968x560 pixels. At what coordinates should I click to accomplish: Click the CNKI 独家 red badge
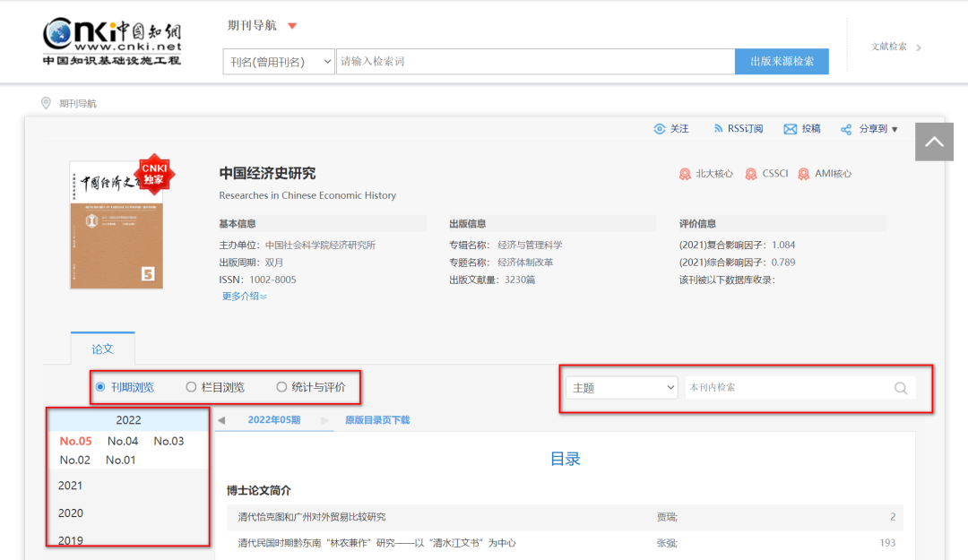pyautogui.click(x=154, y=174)
